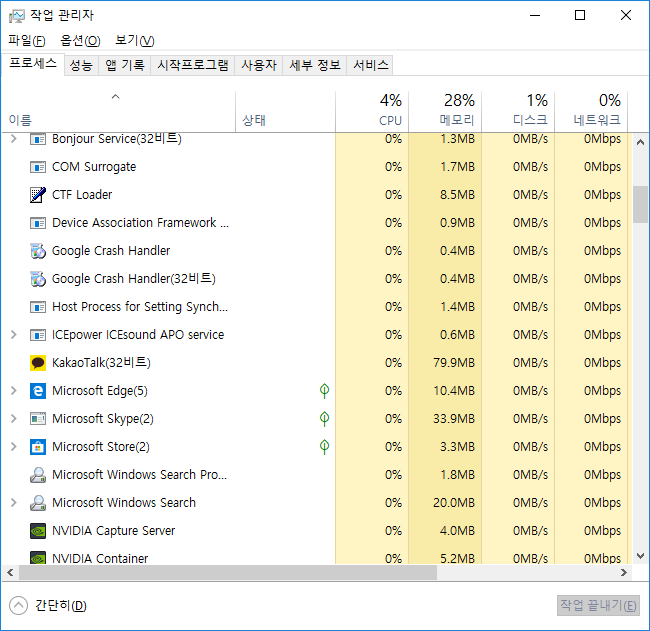Expand the ICEpower ICEsound APO service group
The height and width of the screenshot is (631, 650).
(14, 335)
